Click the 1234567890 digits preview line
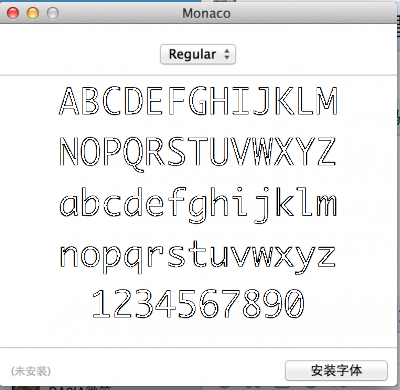 coord(198,303)
